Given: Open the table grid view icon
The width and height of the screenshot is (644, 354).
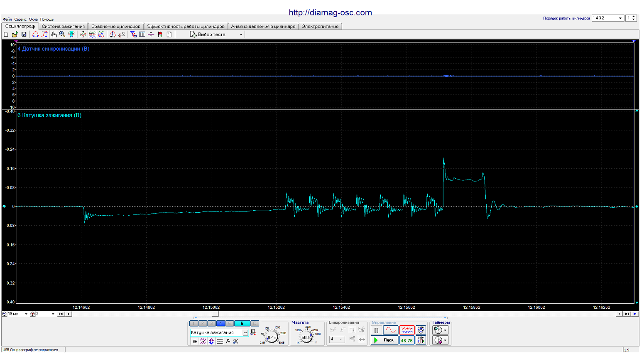Looking at the screenshot, I should point(142,34).
